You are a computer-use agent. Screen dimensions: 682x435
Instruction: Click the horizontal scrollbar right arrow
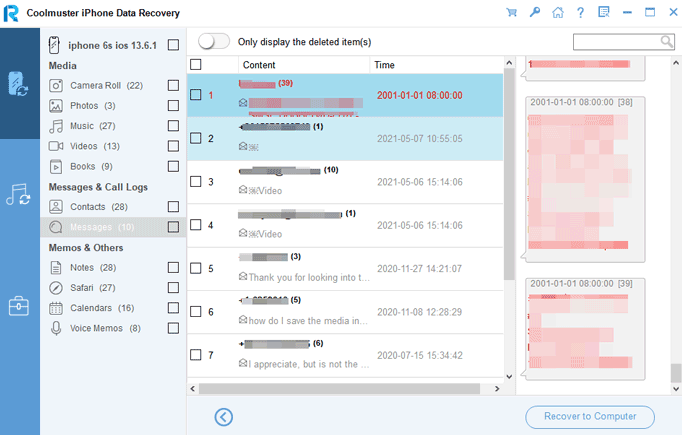click(x=497, y=388)
